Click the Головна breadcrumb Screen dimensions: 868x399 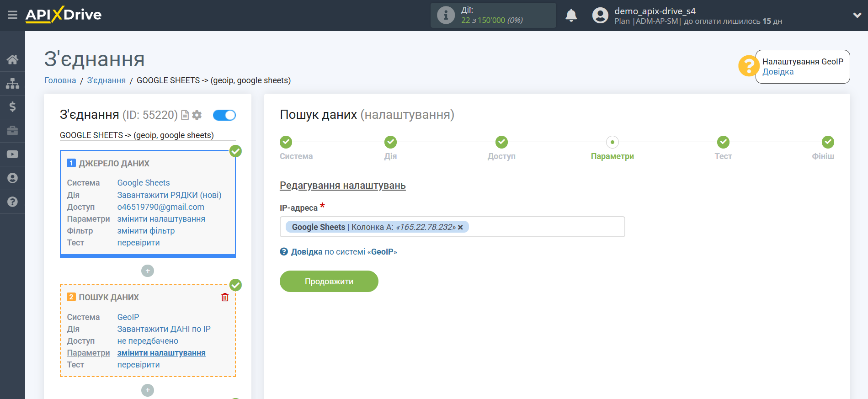(60, 80)
